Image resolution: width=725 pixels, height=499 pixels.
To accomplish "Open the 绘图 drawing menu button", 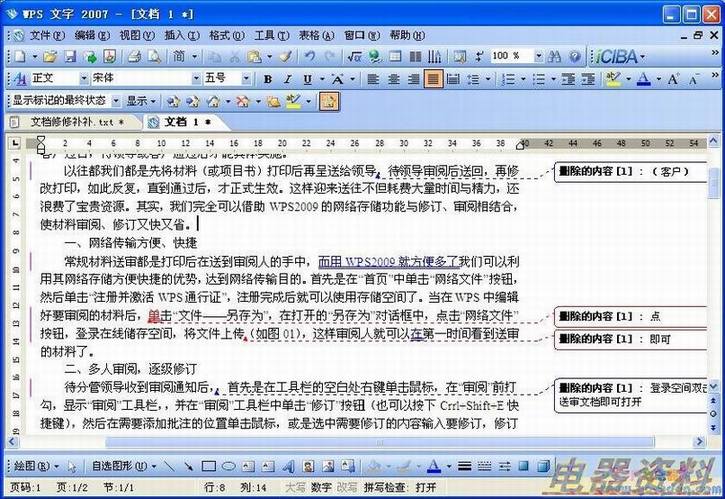I will 36,466.
